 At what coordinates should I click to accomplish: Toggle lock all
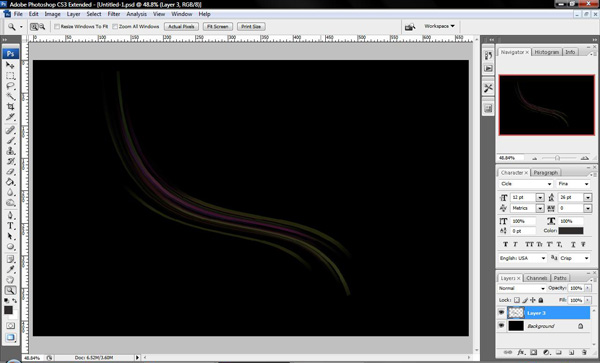pos(541,300)
